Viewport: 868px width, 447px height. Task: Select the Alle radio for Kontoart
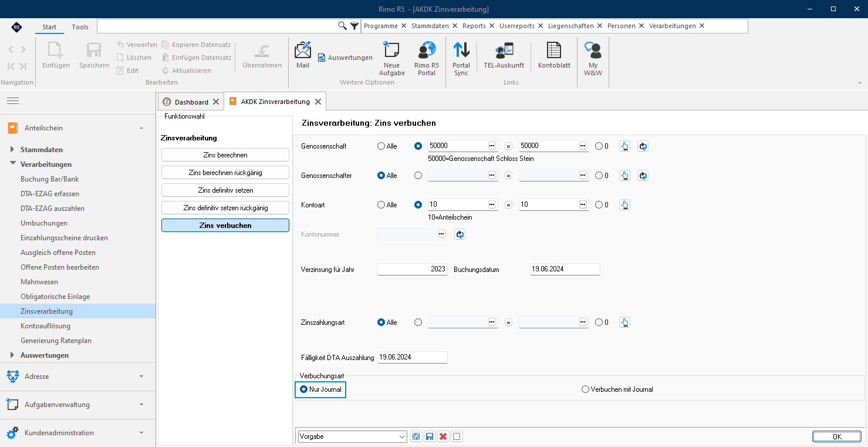point(381,205)
